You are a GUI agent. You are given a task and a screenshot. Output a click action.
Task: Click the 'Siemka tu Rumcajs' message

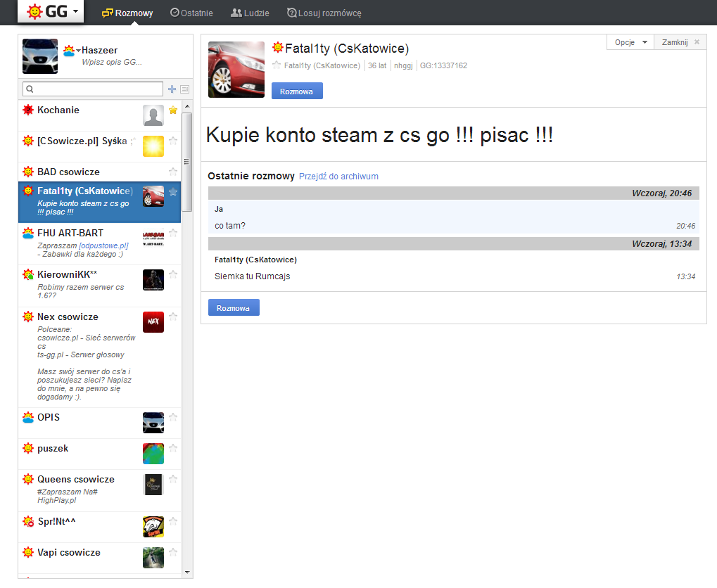(253, 276)
